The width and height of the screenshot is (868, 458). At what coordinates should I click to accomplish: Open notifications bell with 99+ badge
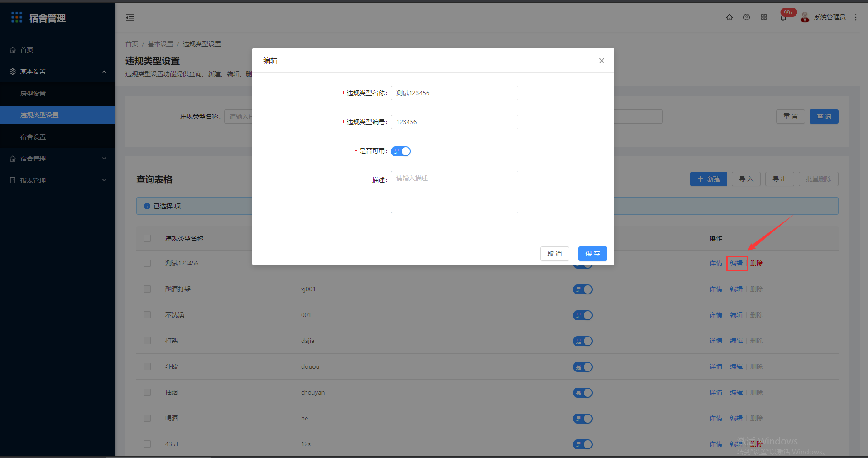(783, 18)
